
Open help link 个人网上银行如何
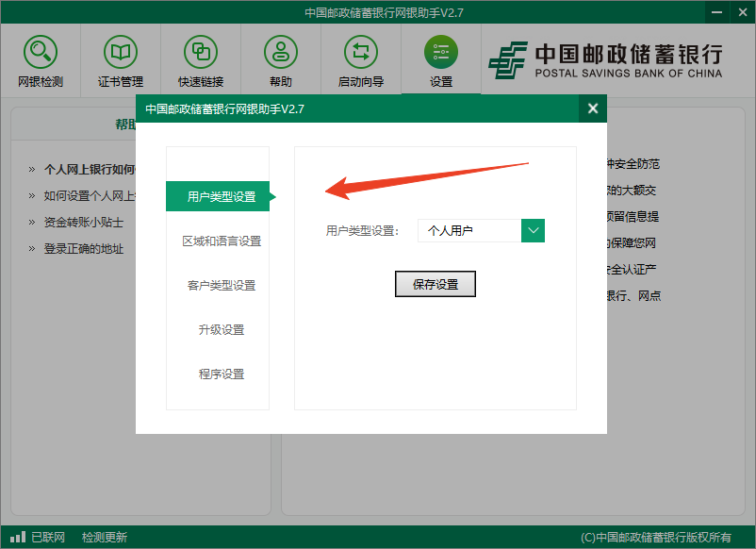90,170
